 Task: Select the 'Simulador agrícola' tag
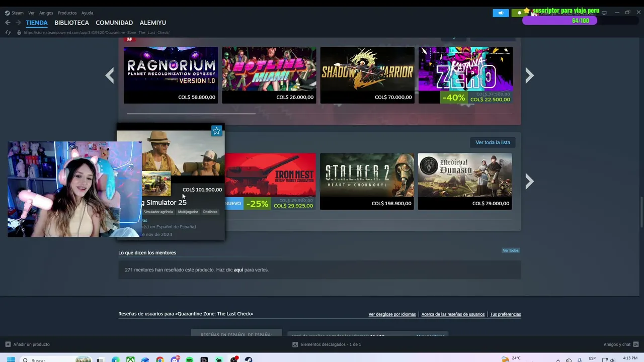click(158, 212)
